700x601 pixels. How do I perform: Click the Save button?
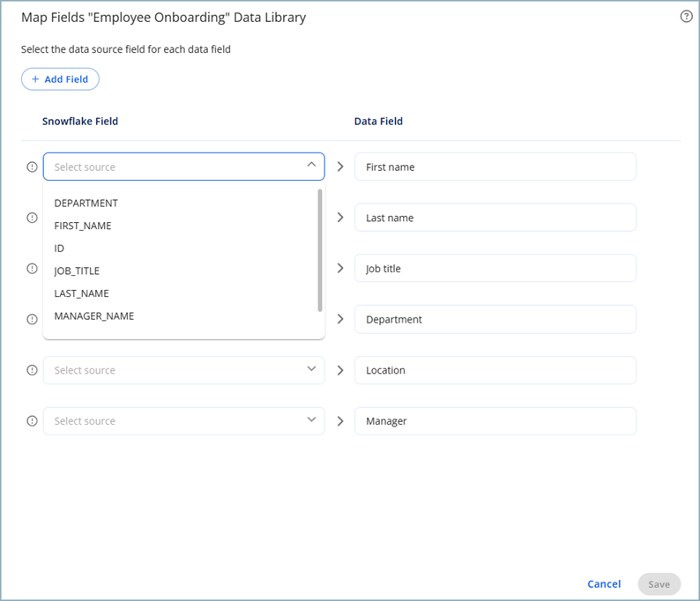[x=659, y=584]
